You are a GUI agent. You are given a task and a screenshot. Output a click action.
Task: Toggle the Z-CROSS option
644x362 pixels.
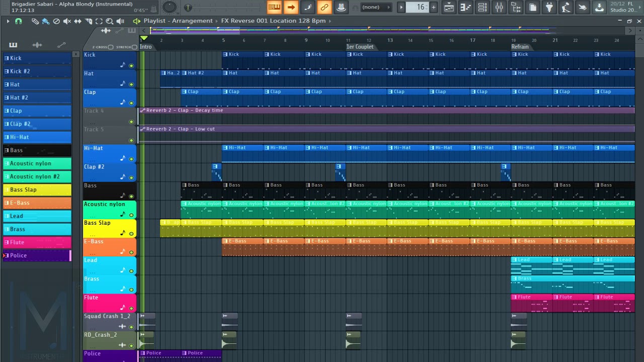coord(103,47)
